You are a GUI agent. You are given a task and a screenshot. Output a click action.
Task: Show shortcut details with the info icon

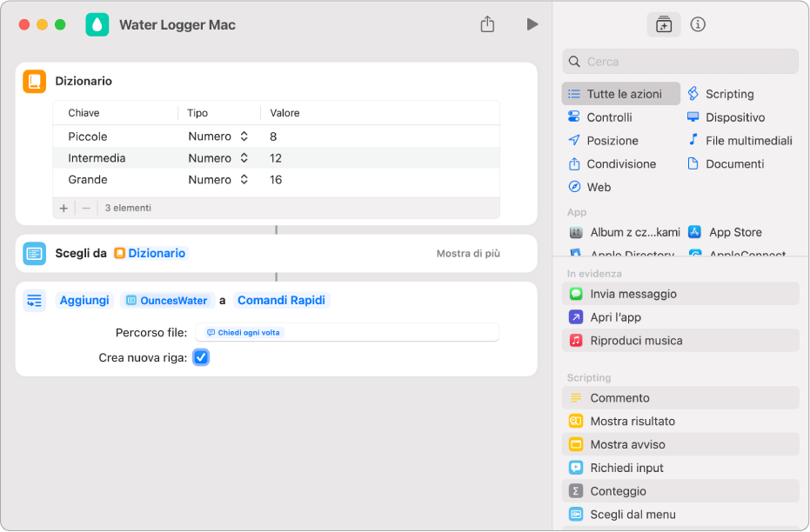(x=698, y=24)
